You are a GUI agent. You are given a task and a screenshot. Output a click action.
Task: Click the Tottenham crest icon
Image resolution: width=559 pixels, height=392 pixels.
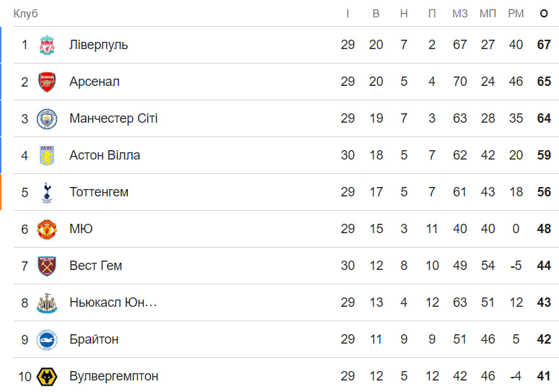(47, 192)
